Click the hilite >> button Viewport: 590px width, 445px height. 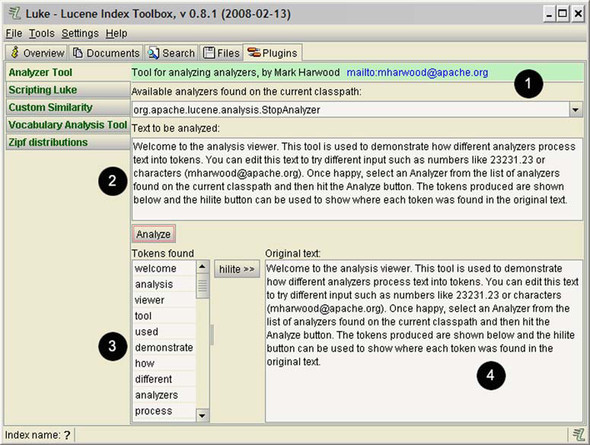click(237, 269)
